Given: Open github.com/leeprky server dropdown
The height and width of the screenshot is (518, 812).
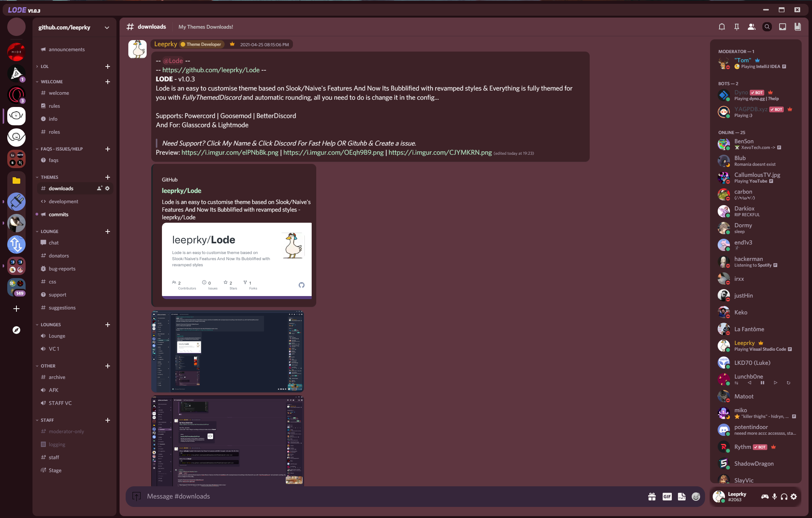Looking at the screenshot, I should click(x=107, y=28).
